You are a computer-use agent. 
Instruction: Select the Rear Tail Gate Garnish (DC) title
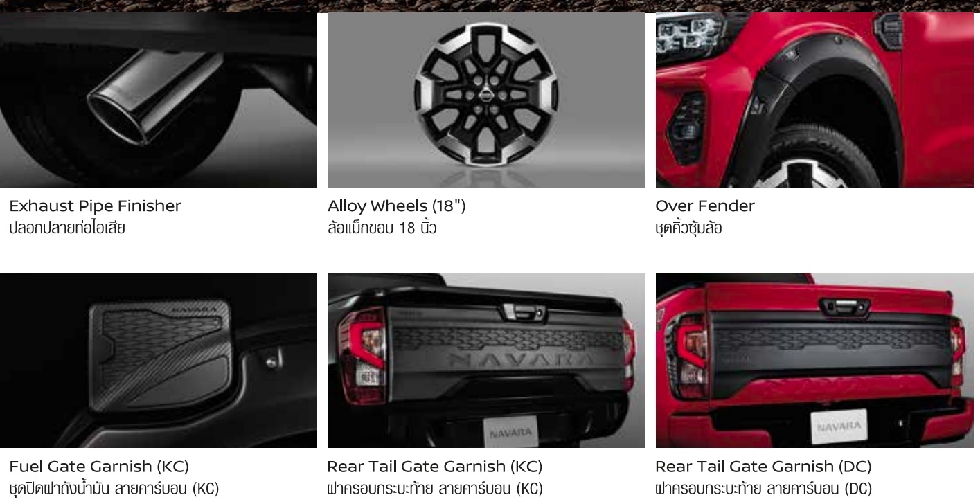763,467
